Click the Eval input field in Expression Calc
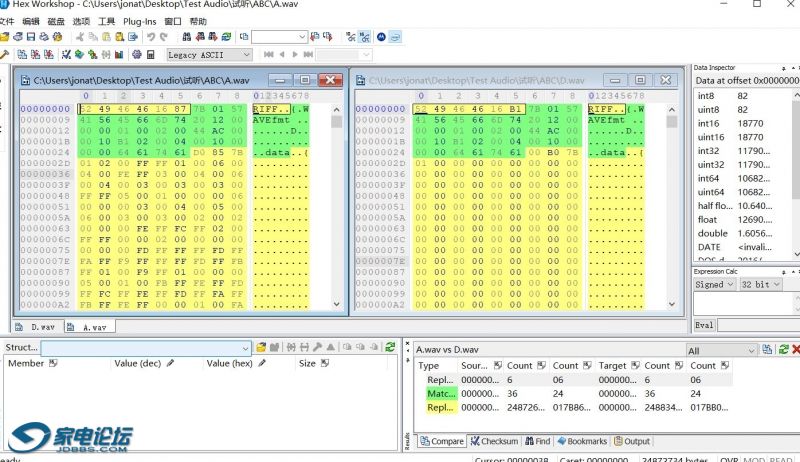The height and width of the screenshot is (462, 800). [x=757, y=325]
